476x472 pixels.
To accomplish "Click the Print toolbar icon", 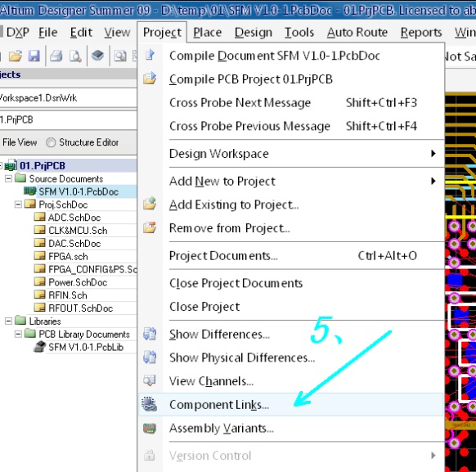I will (x=56, y=56).
